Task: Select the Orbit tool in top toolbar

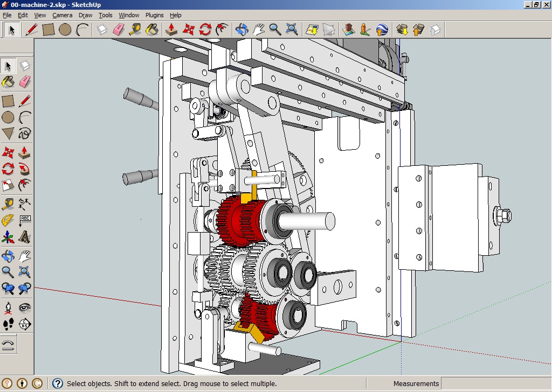Action: pyautogui.click(x=242, y=30)
